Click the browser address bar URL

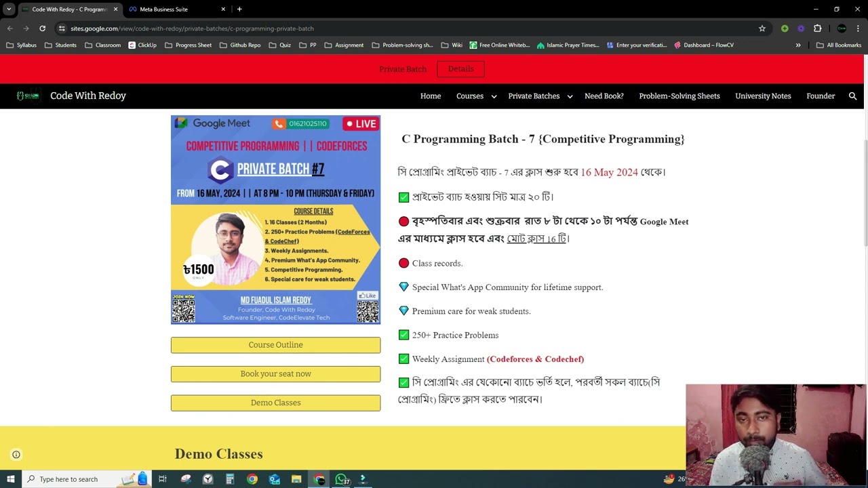click(x=192, y=28)
